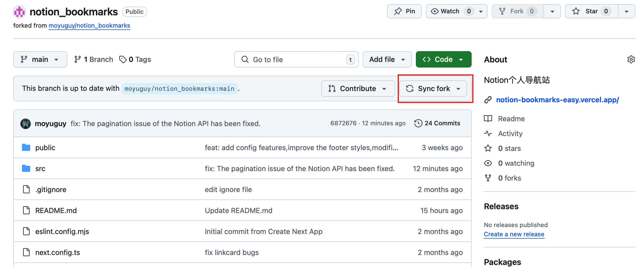Image resolution: width=644 pixels, height=267 pixels.
Task: Jump to Readme in About sidebar
Action: tap(511, 119)
